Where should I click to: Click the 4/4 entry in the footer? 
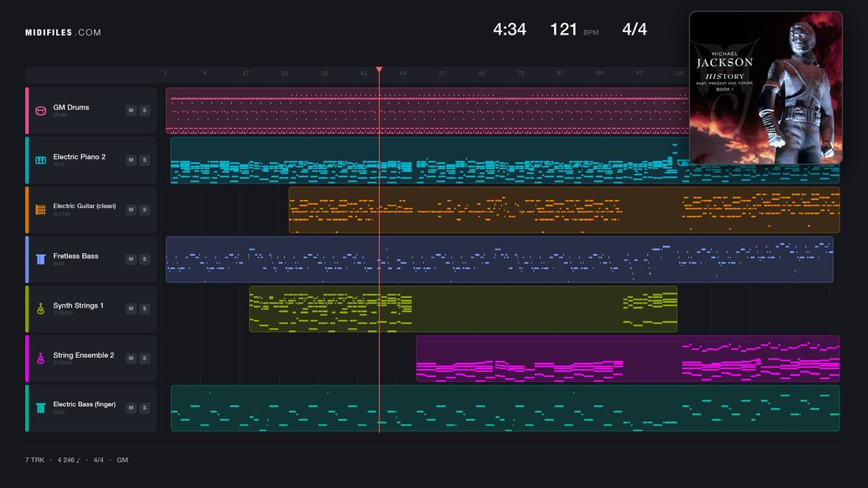(98, 460)
